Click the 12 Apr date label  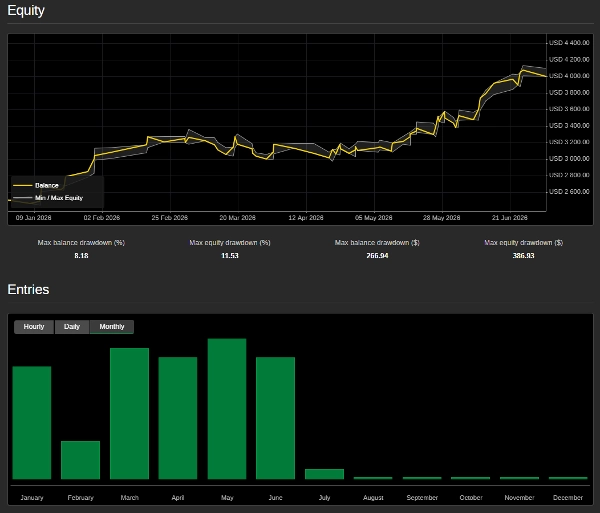[306, 218]
